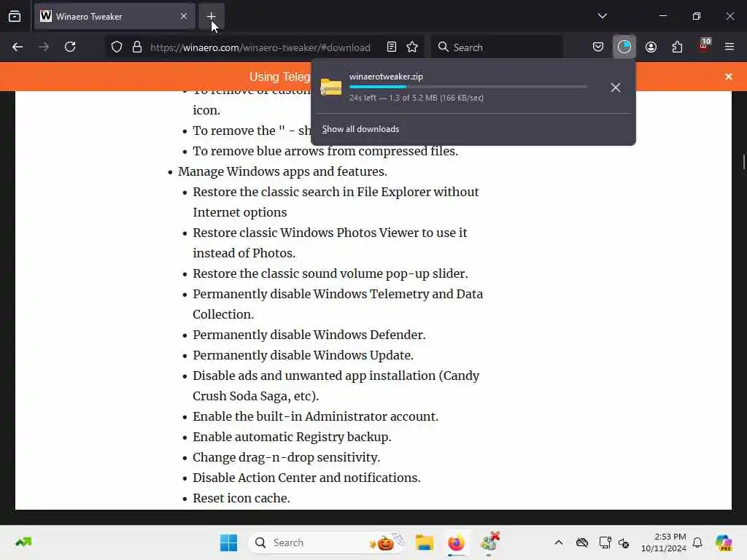747x560 pixels.
Task: Click the taskbar Search box
Action: pyautogui.click(x=327, y=542)
